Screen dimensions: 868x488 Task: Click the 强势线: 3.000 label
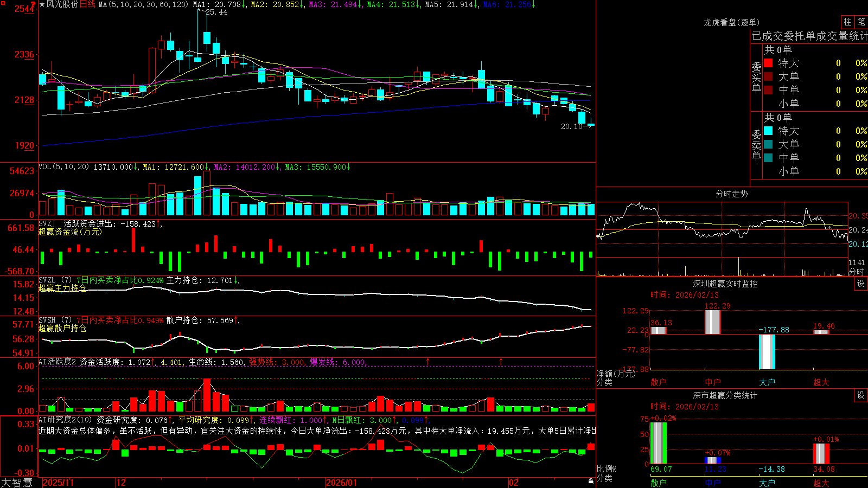pos(277,362)
